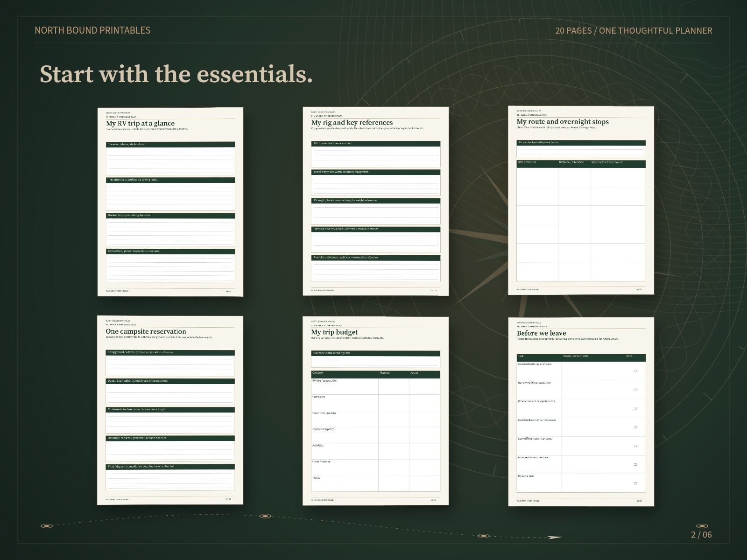Screen dimensions: 747x560
Task: Click the 'Distance / drive time' column header
Action: [571, 162]
